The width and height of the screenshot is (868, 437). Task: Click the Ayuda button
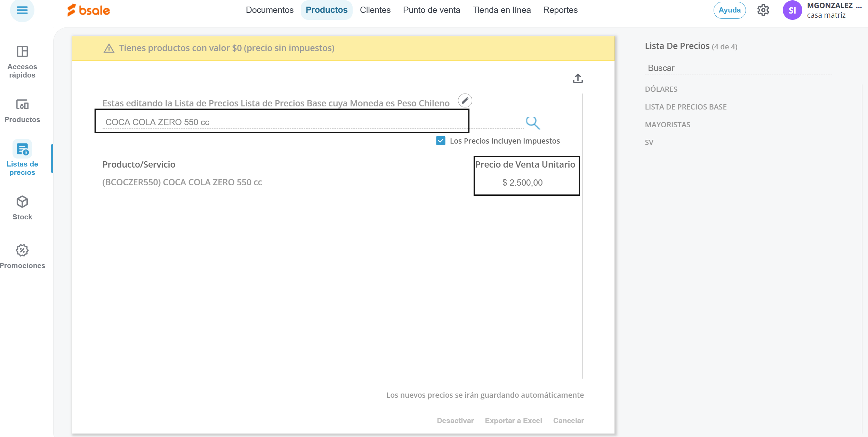click(x=730, y=10)
